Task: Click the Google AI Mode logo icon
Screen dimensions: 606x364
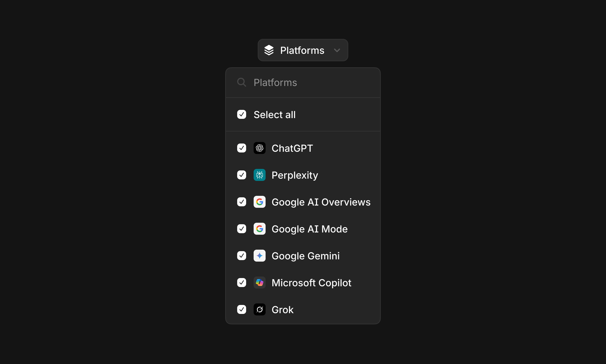Action: [x=259, y=229]
